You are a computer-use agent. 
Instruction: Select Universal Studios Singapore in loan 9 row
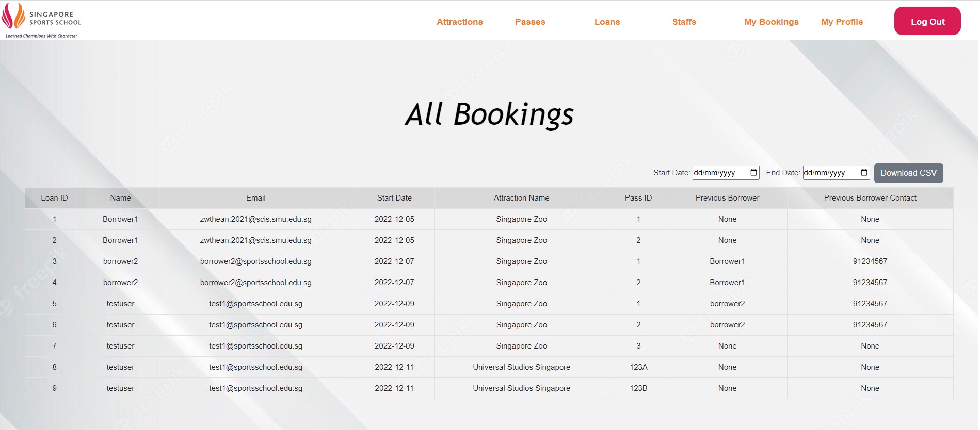[521, 388]
